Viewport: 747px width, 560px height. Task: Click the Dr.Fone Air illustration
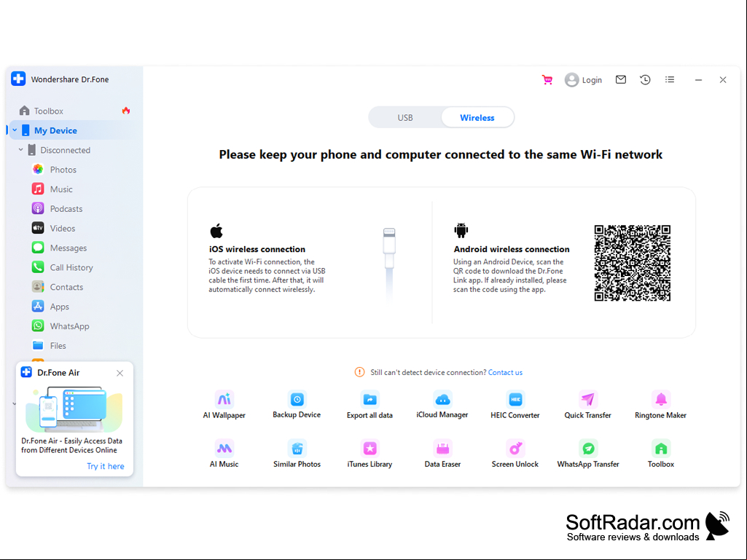coord(74,409)
